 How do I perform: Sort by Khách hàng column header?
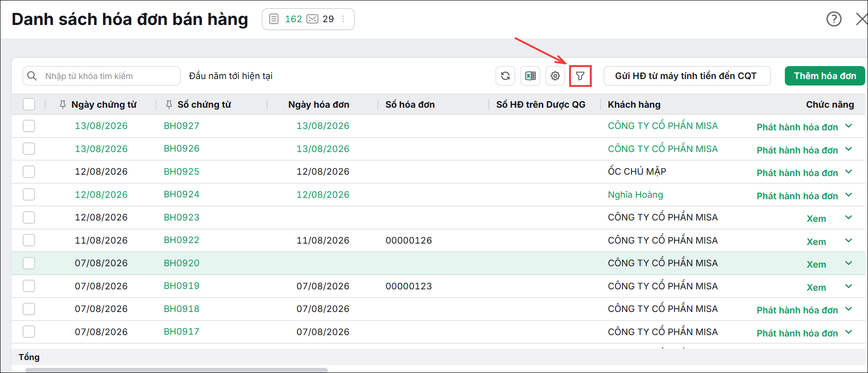pyautogui.click(x=634, y=104)
